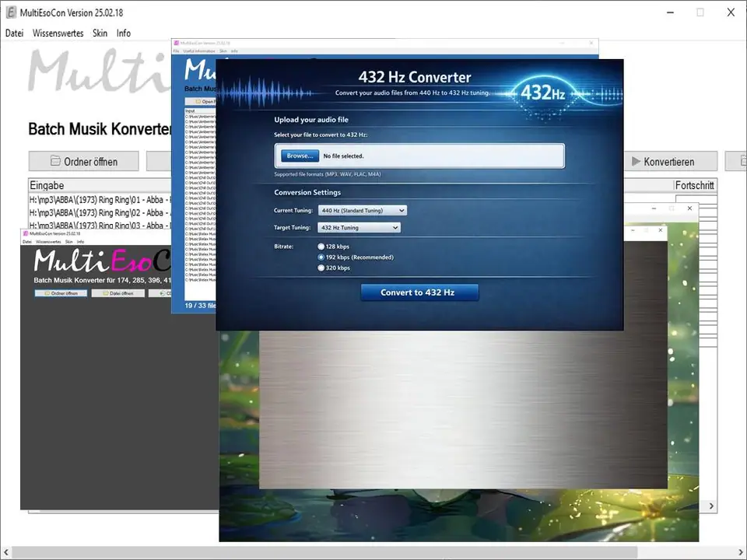Viewport: 747px width, 560px height.
Task: Select the 192 kbps (Recommended) bitrate
Action: tap(321, 257)
